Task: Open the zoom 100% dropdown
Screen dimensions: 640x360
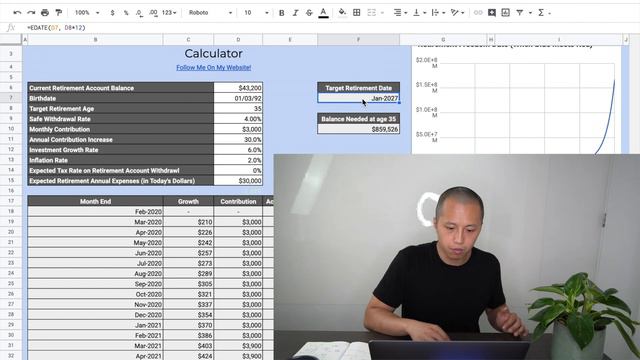Action: (x=87, y=13)
